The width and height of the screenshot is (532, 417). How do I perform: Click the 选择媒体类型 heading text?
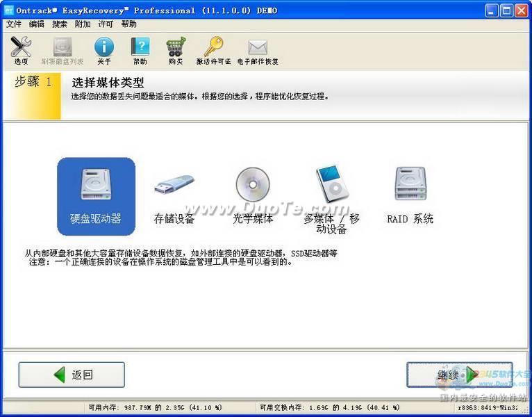click(x=108, y=83)
